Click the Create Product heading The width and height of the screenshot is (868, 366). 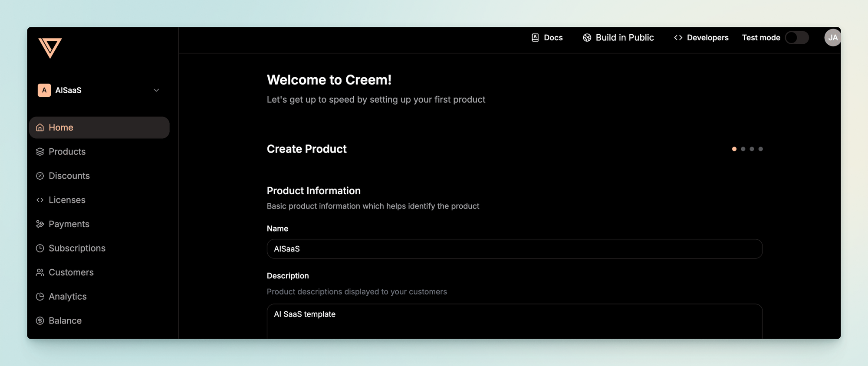click(306, 149)
